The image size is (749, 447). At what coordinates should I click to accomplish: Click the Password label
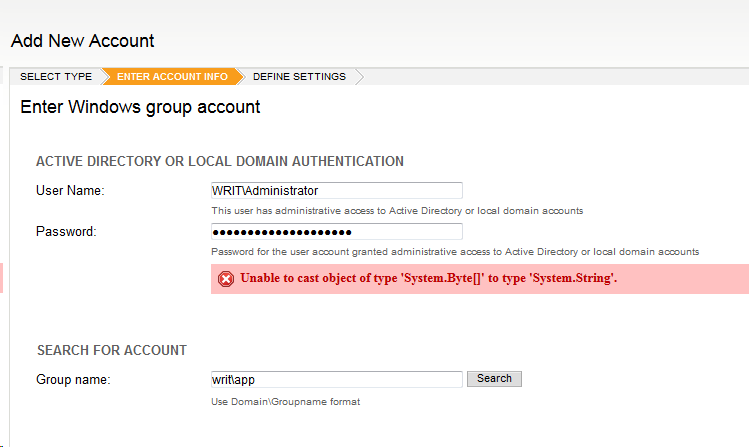pos(66,232)
